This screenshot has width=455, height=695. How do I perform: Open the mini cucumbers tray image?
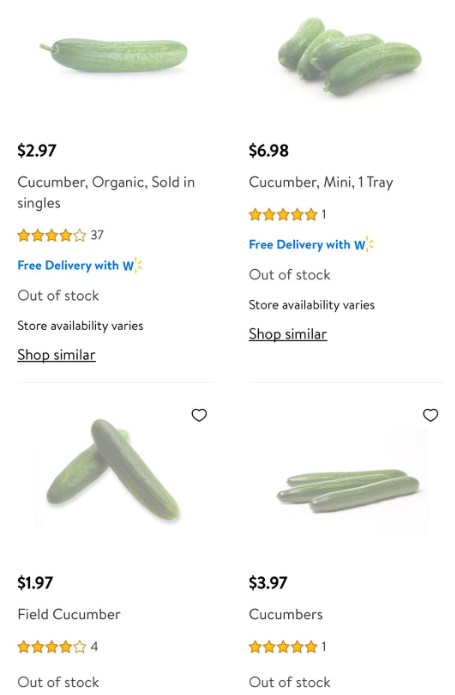coord(349,55)
